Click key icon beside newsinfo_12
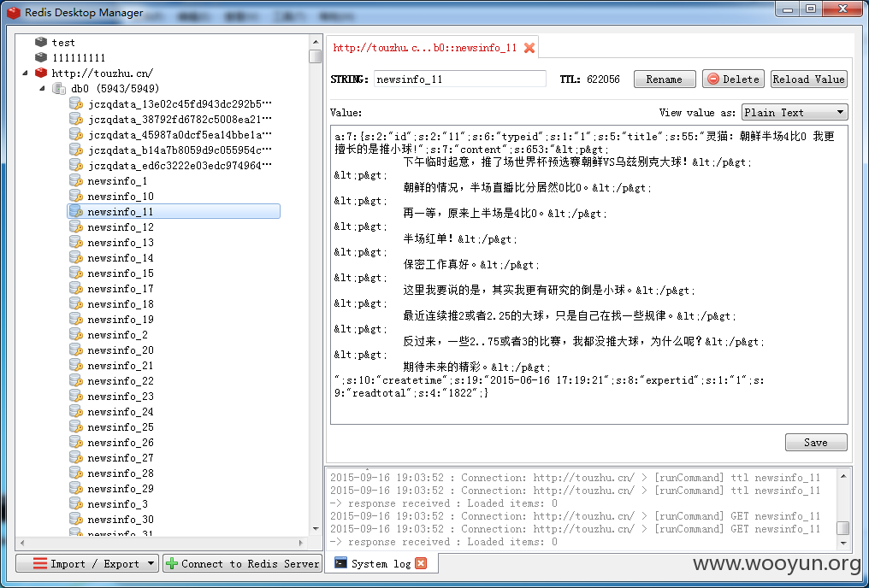This screenshot has height=588, width=869. point(76,227)
